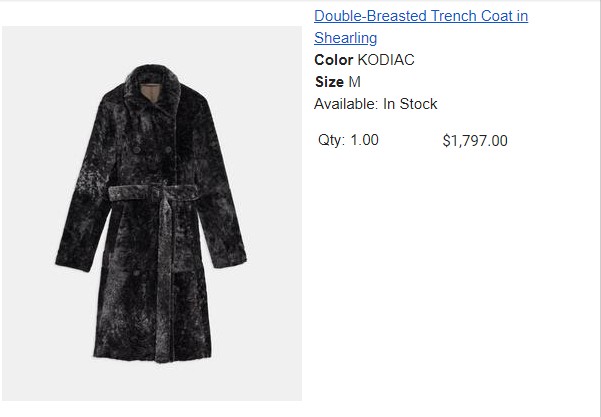Click the Available: In Stock text

375,104
